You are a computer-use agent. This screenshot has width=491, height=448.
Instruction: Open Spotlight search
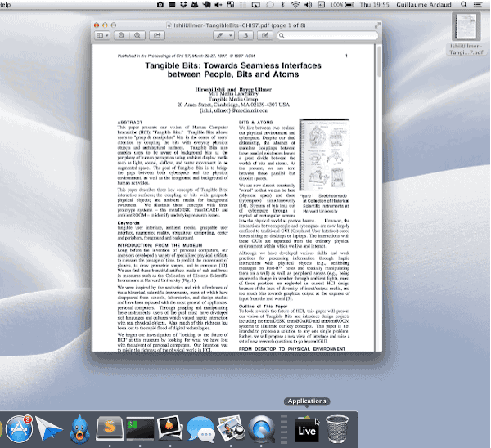coord(464,5)
